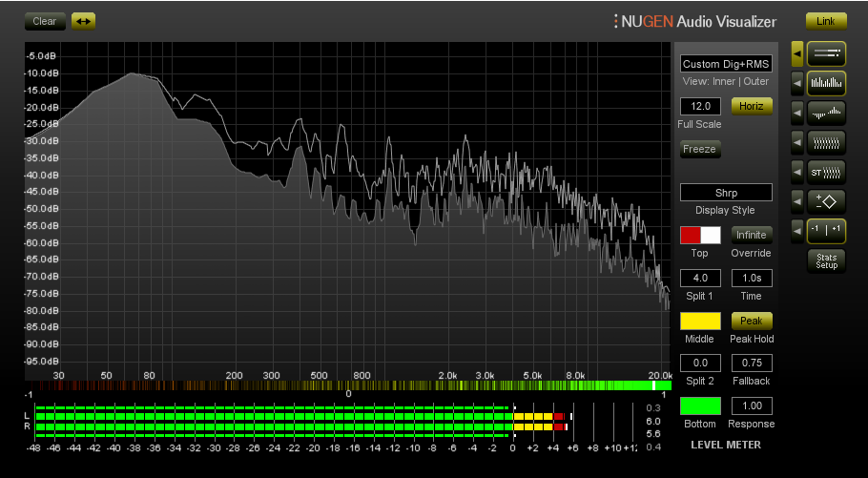Open settings arrow beside the diamond vectorscope icon
The height and width of the screenshot is (478, 868).
pyautogui.click(x=797, y=201)
